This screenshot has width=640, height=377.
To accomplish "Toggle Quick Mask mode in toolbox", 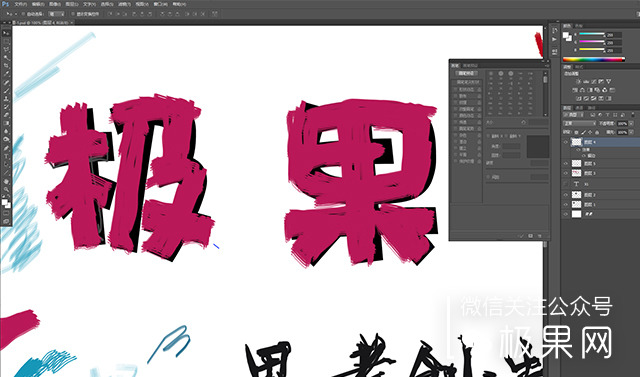I will (6, 213).
